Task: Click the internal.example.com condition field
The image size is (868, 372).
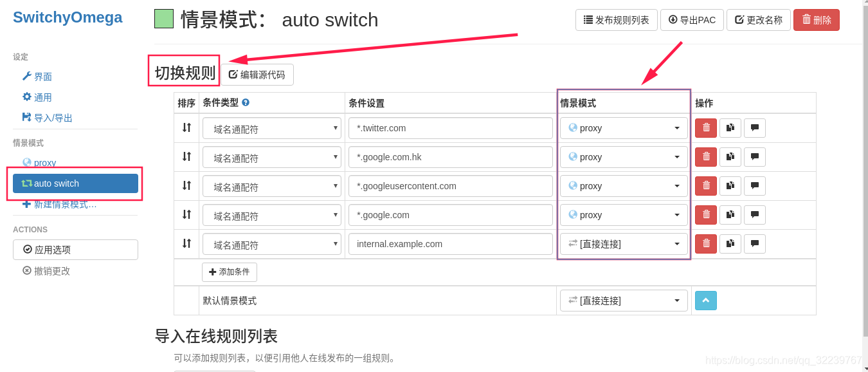Action: click(451, 244)
